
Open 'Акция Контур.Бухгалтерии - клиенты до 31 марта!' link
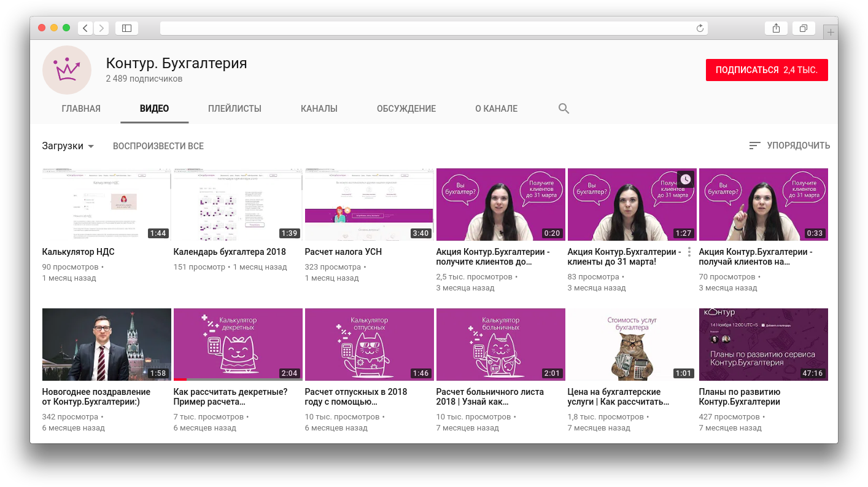[624, 257]
